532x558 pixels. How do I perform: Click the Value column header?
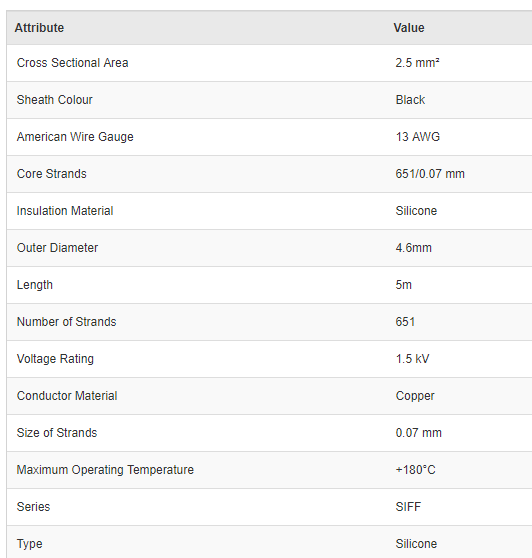409,28
